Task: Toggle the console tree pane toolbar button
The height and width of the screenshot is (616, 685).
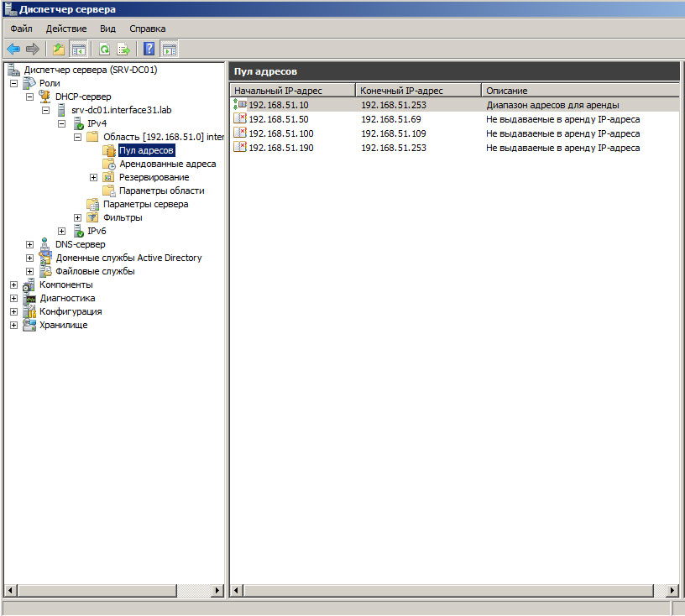Action: (x=78, y=49)
